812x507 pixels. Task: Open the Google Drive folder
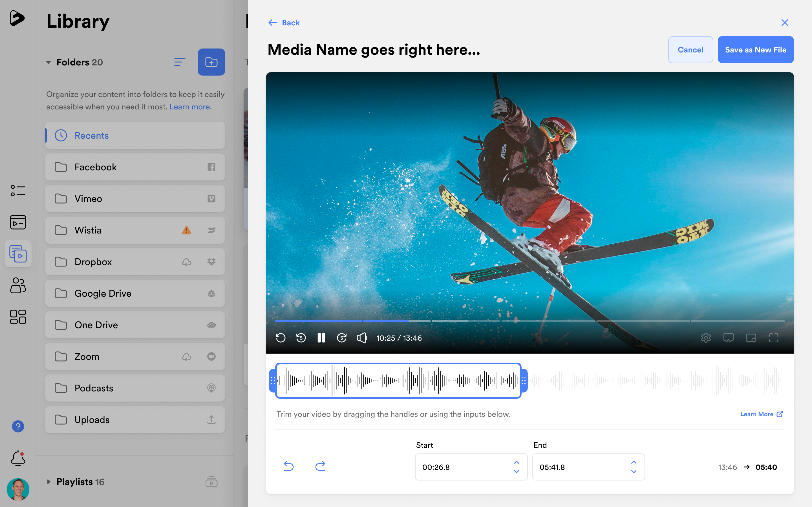coord(135,294)
